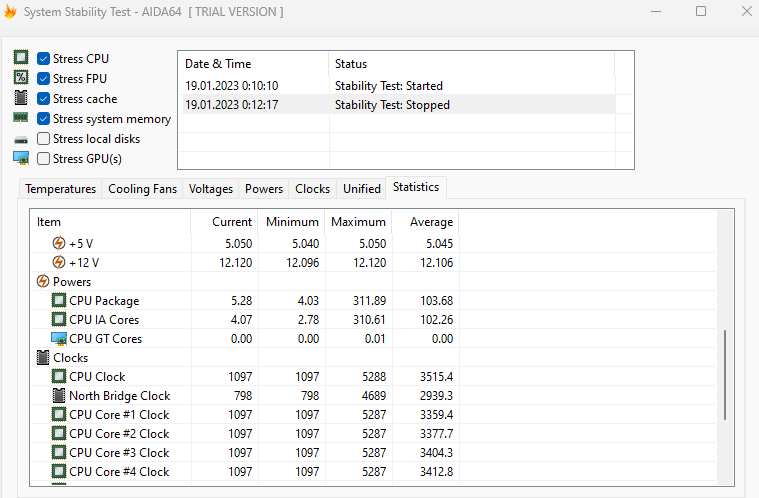The image size is (759, 498).
Task: Disable the Stress cache checkbox
Action: click(44, 99)
